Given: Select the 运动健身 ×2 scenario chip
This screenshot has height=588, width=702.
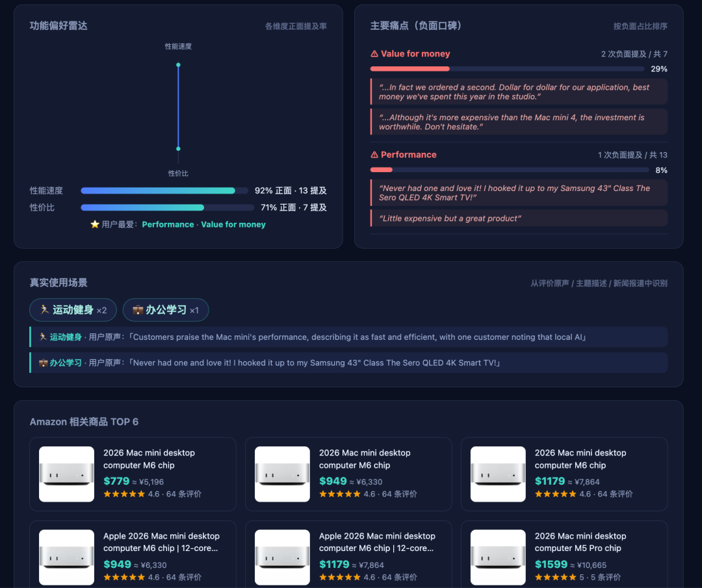Looking at the screenshot, I should click(73, 310).
